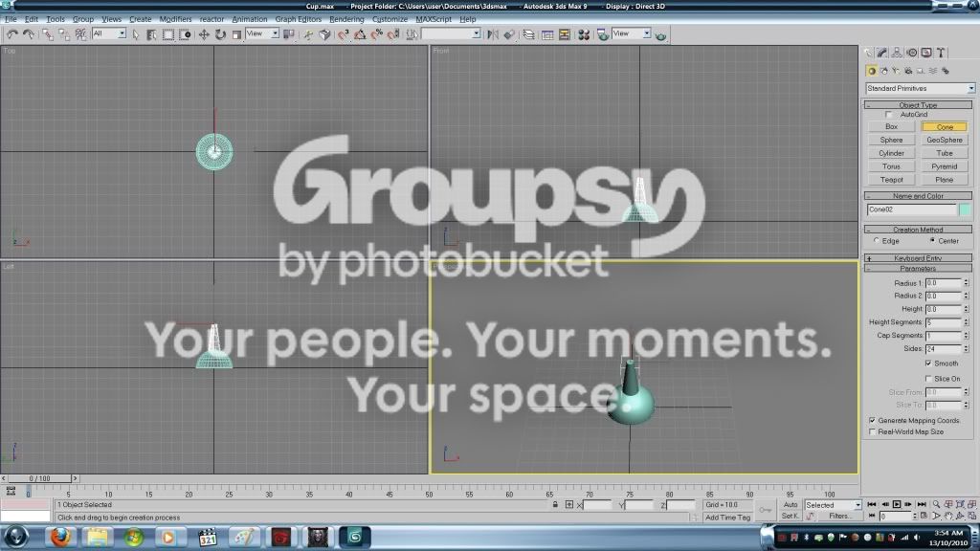Open the Curve Editor icon
The height and width of the screenshot is (551, 980).
tap(547, 35)
